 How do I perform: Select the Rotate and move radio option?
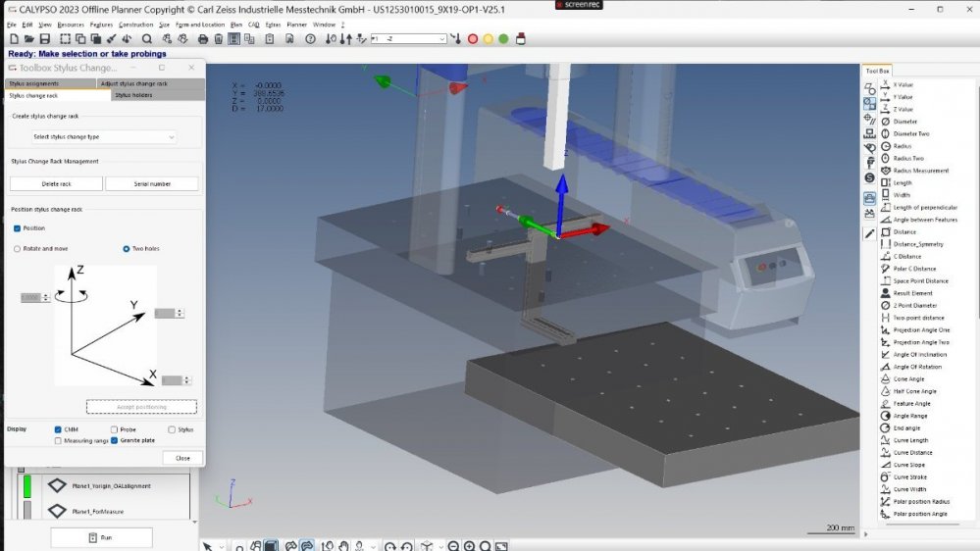point(18,249)
